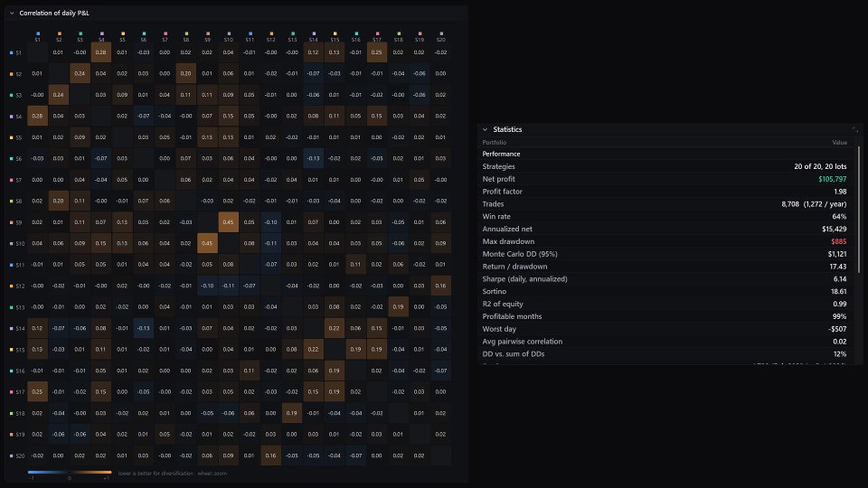This screenshot has width=868, height=488.
Task: Click the pop-out icon in Statistics header
Action: coord(854,129)
